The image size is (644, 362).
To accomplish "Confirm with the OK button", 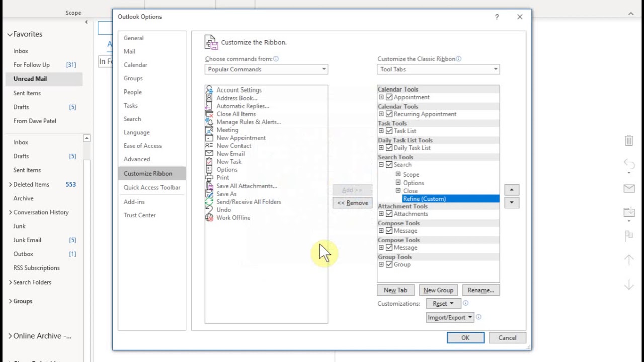I will [x=465, y=338].
